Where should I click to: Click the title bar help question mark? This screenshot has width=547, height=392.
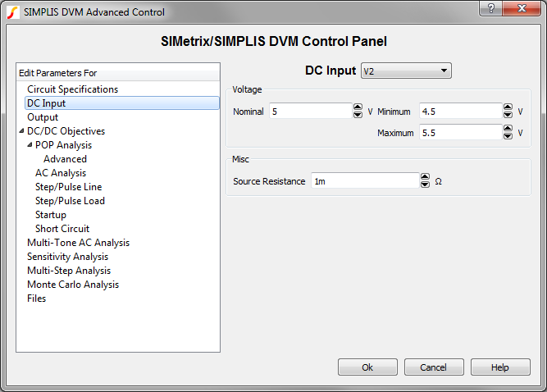tap(490, 8)
